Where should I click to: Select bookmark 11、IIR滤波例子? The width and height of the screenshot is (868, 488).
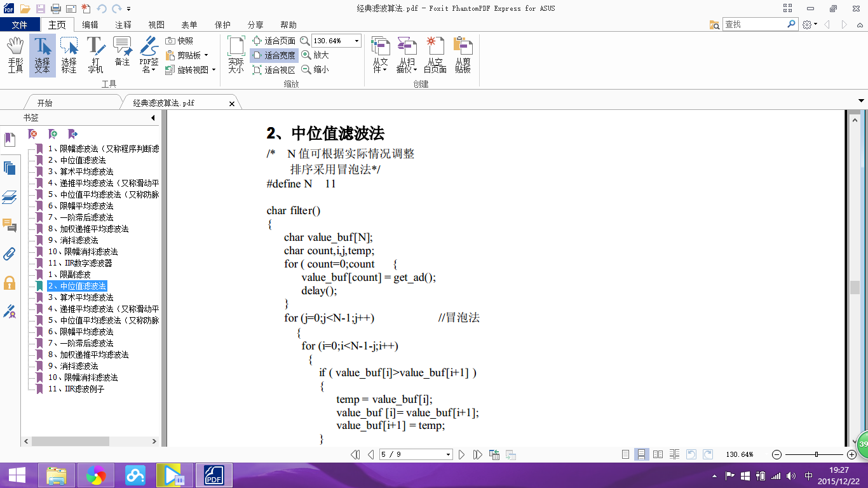[76, 389]
